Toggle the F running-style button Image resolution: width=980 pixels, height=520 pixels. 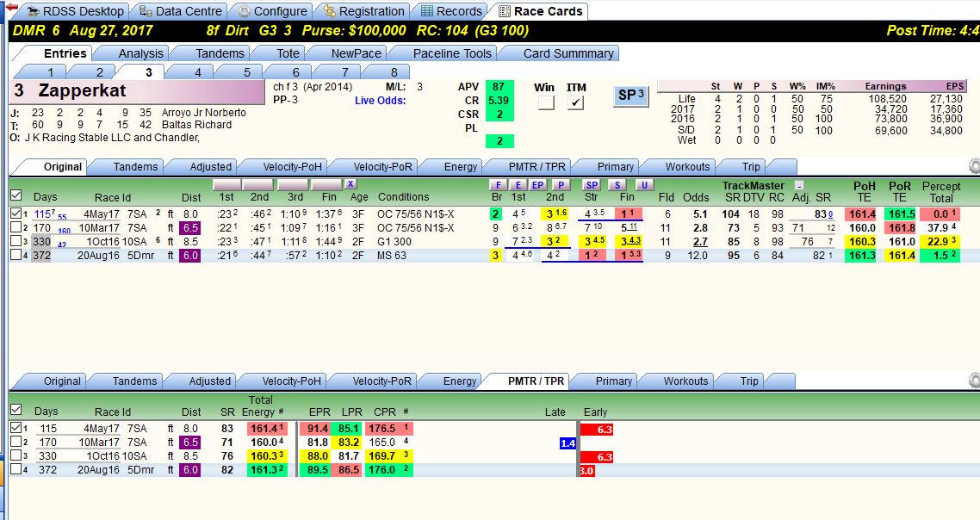point(498,185)
